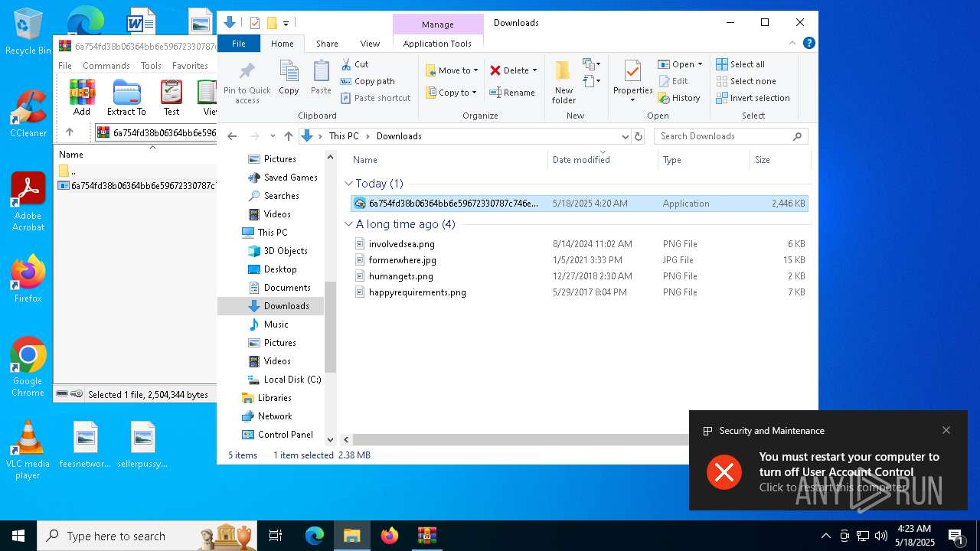This screenshot has width=980, height=551.
Task: Click the WinRAR up-folder arrow
Action: click(x=70, y=132)
